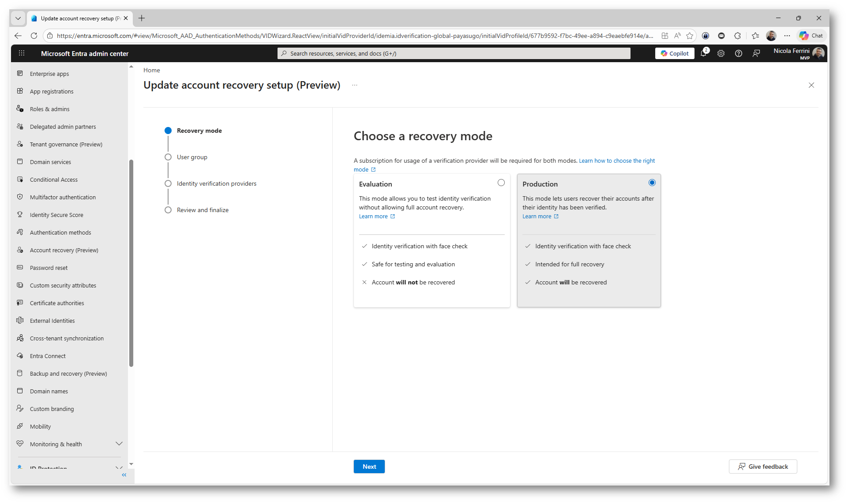Screen dimensions: 848x504
Task: Add page to favorites star icon
Action: tap(690, 36)
